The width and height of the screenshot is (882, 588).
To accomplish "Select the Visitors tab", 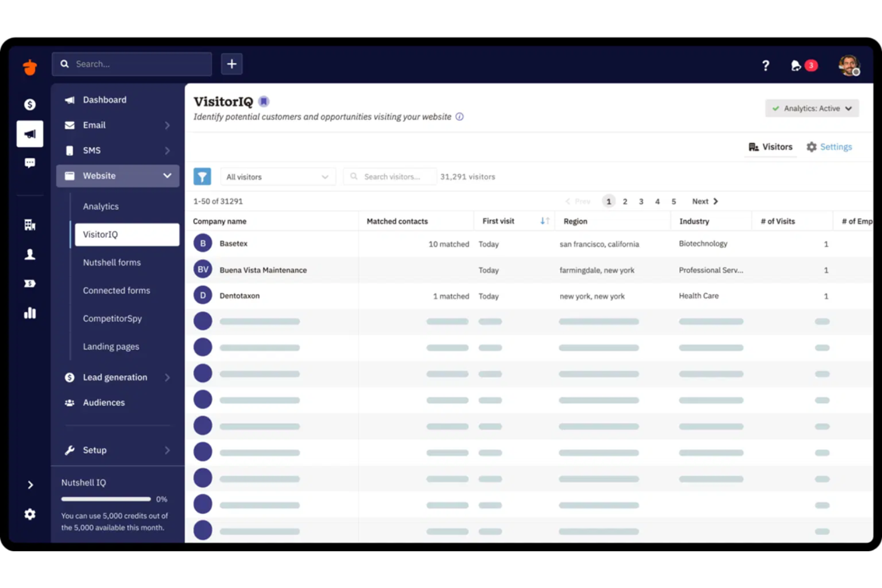I will pos(770,147).
